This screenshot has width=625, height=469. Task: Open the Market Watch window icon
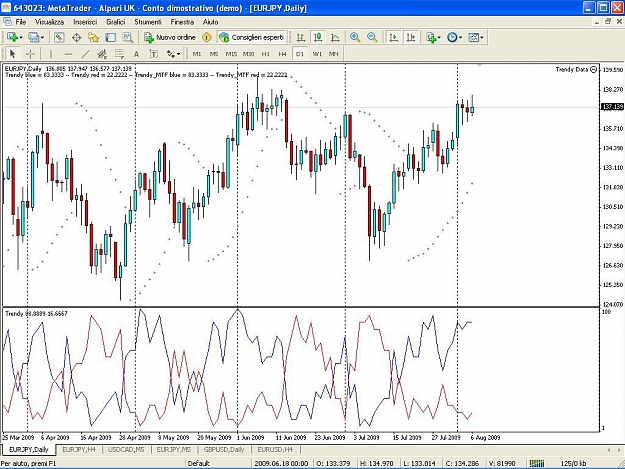[59, 37]
